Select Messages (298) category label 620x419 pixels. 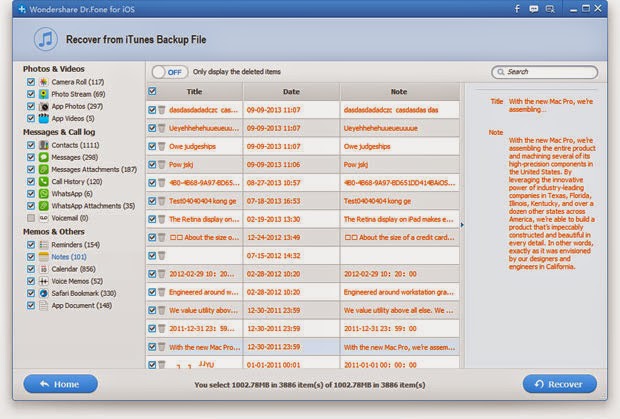pos(74,157)
